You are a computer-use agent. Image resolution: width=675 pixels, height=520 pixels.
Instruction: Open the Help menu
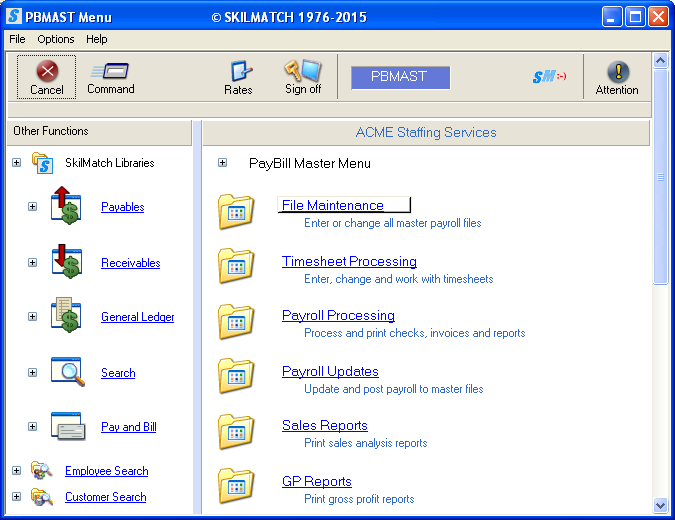[96, 39]
